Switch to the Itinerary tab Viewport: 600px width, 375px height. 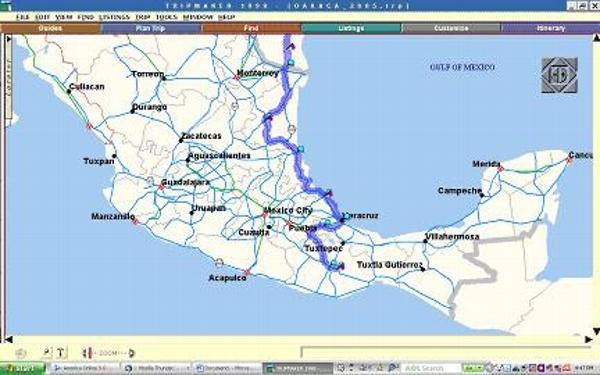click(551, 28)
